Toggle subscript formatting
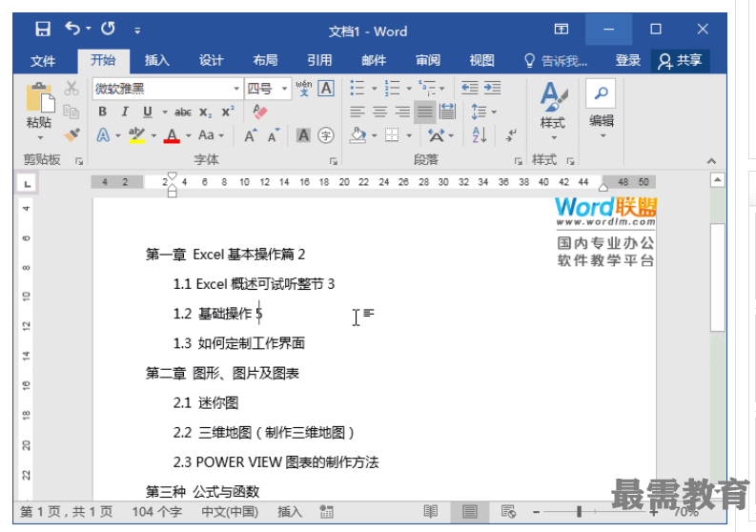Image resolution: width=756 pixels, height=532 pixels. click(x=205, y=113)
